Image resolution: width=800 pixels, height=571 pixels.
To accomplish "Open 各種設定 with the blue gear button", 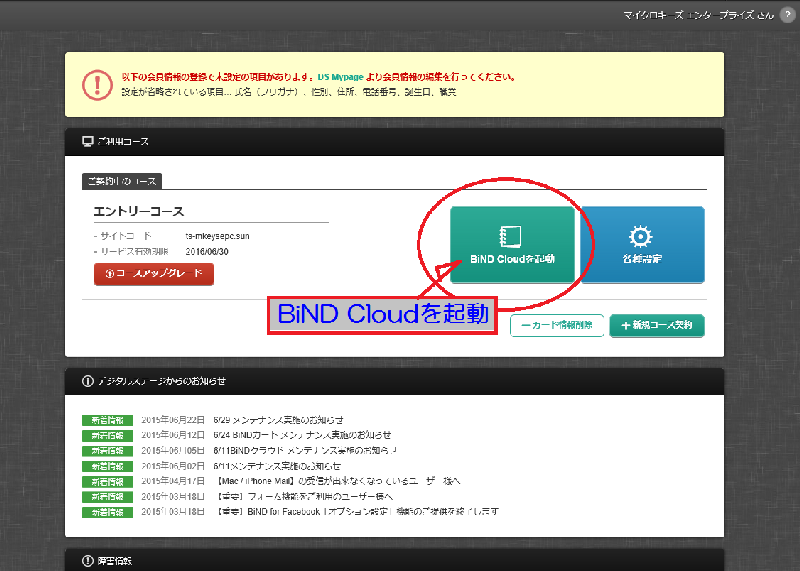I will click(x=641, y=244).
